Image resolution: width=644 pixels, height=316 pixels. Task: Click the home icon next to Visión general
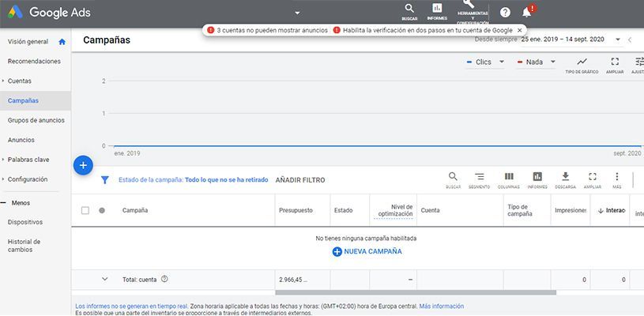click(x=62, y=41)
